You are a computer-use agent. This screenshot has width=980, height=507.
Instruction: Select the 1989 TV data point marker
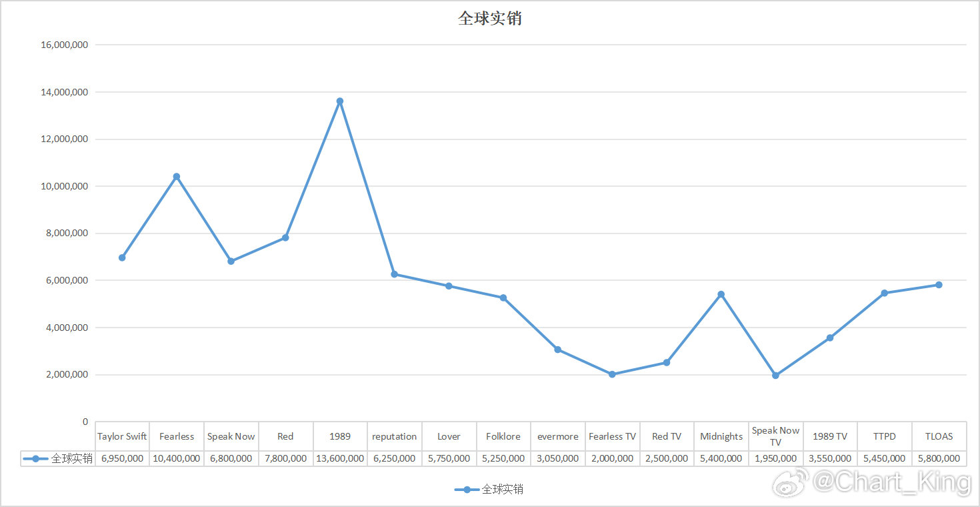(x=830, y=338)
